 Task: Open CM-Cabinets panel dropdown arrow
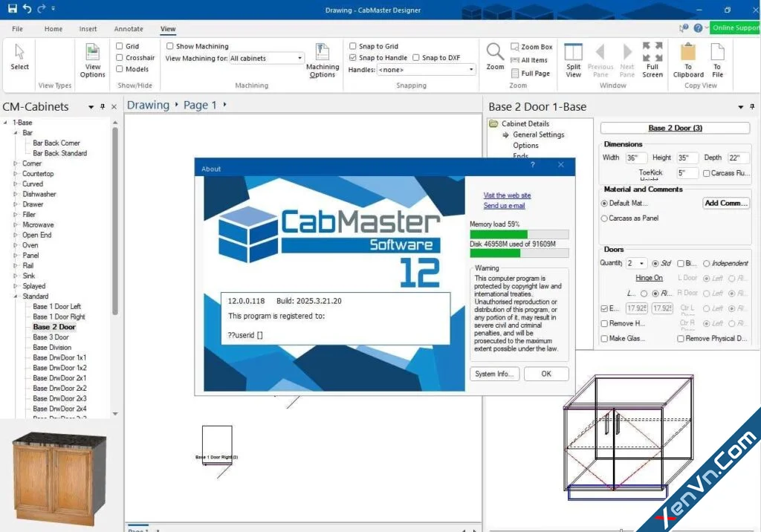pos(91,107)
